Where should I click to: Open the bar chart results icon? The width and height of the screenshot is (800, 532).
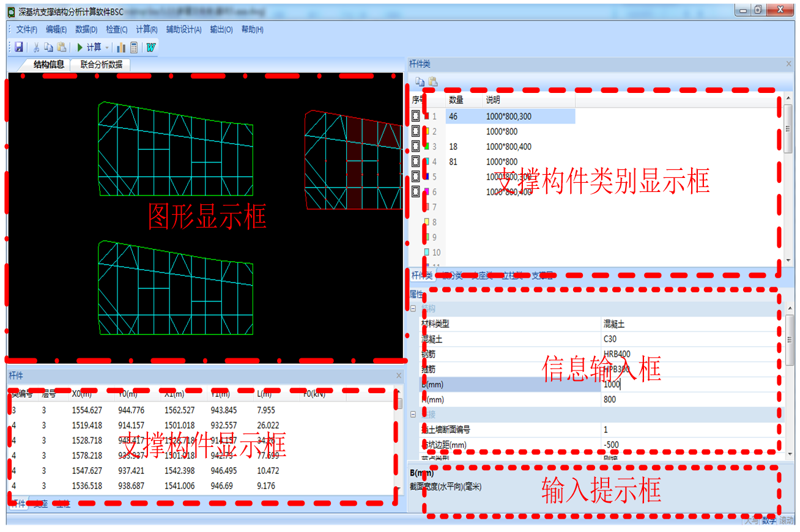121,47
